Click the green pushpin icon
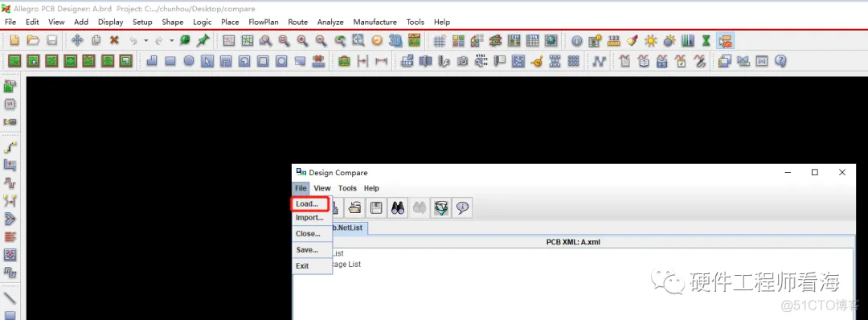 click(x=203, y=40)
